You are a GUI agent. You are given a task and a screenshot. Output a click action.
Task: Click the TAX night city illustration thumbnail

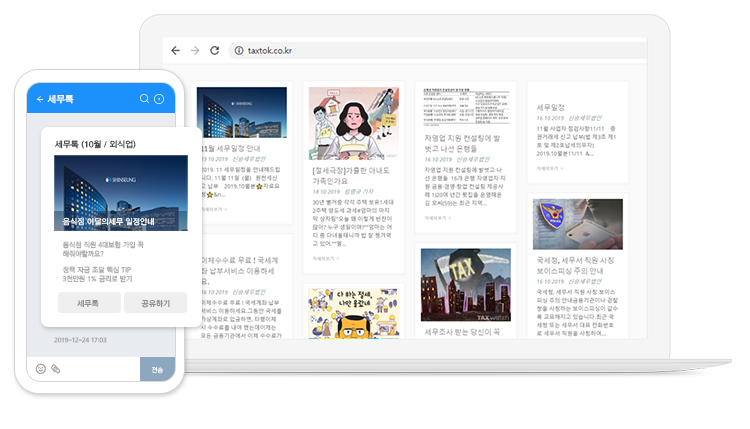463,286
